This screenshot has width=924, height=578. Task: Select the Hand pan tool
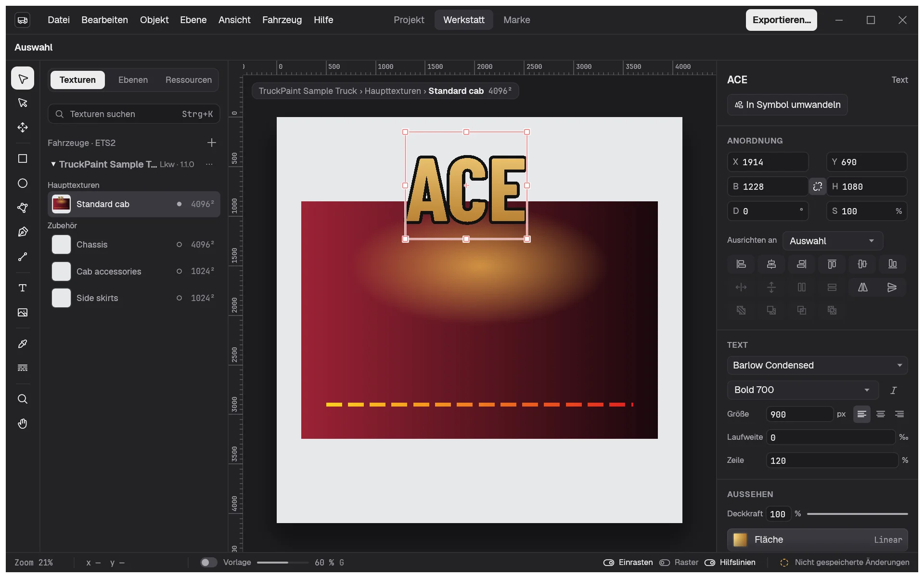(23, 424)
